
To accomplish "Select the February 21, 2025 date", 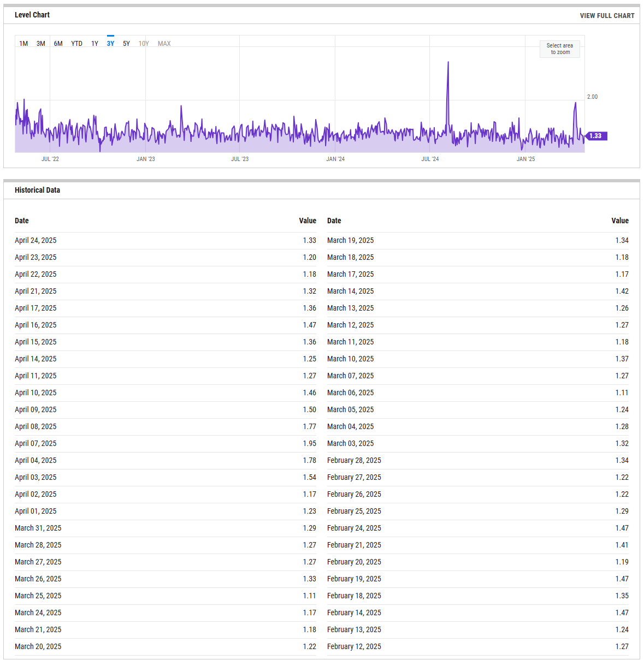I will pyautogui.click(x=355, y=545).
